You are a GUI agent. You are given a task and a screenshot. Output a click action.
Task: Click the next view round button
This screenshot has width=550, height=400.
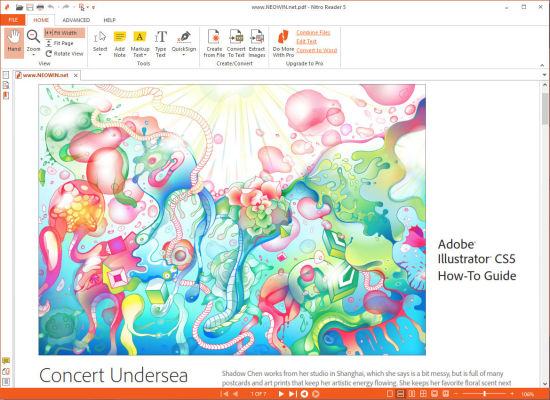(315, 394)
